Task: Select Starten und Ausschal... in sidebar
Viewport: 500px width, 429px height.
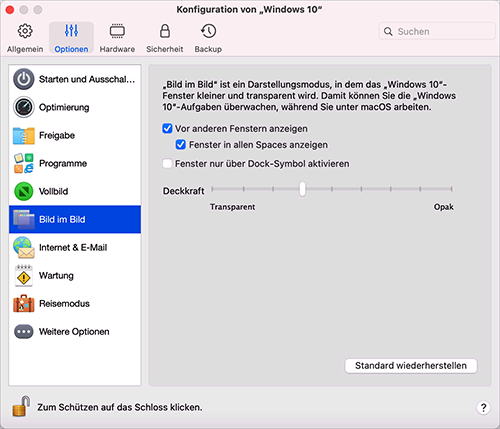Action: (x=75, y=79)
